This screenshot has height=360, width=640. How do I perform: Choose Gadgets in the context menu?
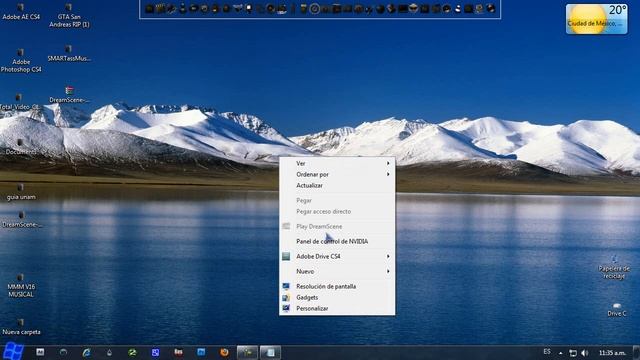click(337, 298)
